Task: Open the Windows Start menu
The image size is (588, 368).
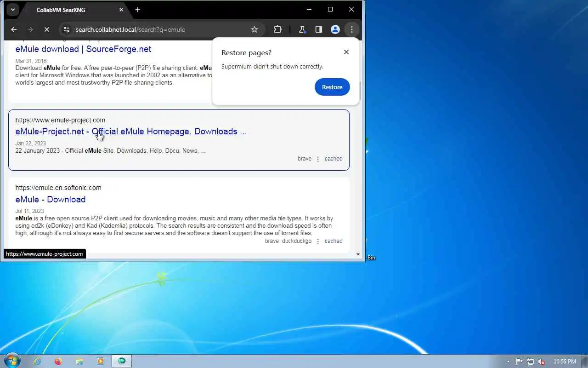Action: click(x=12, y=361)
